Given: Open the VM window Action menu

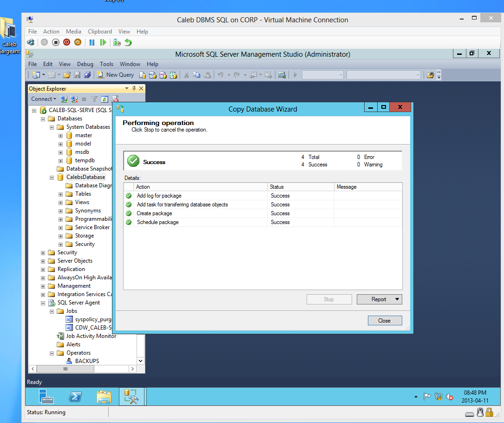Looking at the screenshot, I should [51, 32].
